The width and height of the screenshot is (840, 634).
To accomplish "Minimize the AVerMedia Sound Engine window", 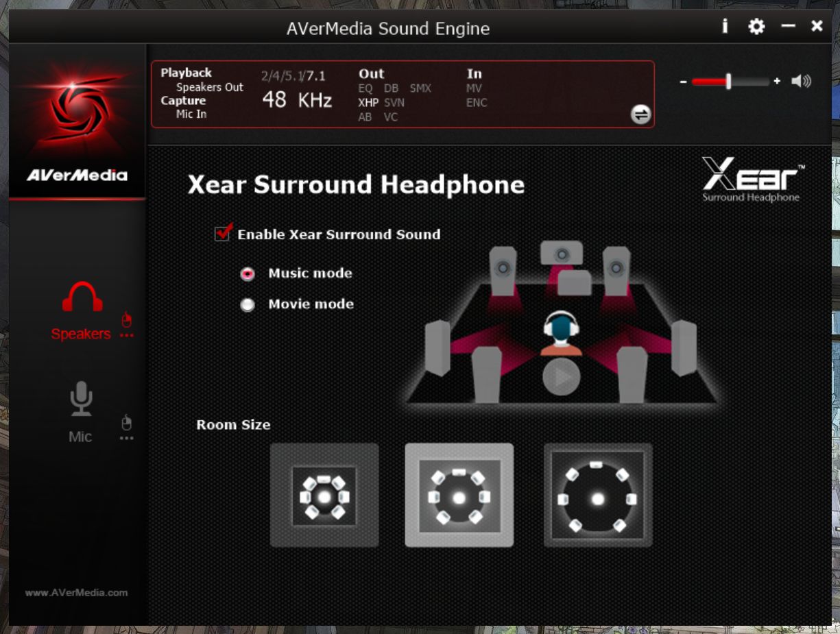I will tap(789, 26).
